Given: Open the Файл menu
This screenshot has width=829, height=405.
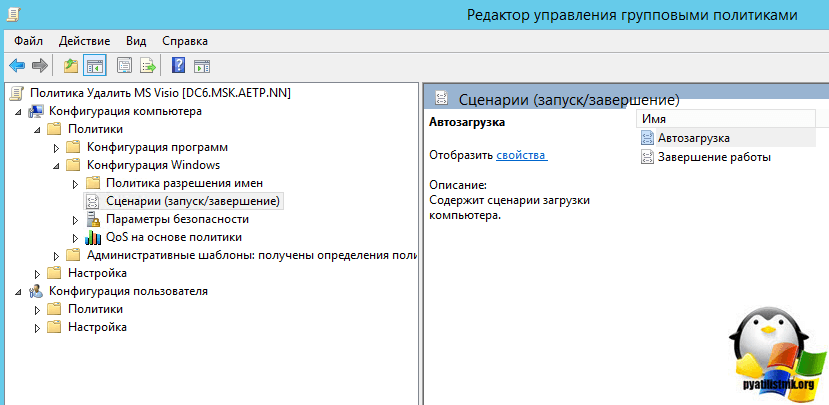Looking at the screenshot, I should 29,41.
